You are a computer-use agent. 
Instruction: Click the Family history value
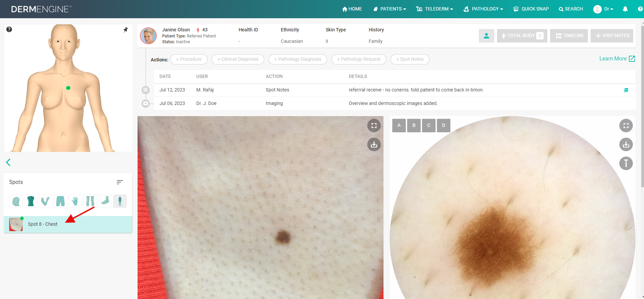[375, 41]
